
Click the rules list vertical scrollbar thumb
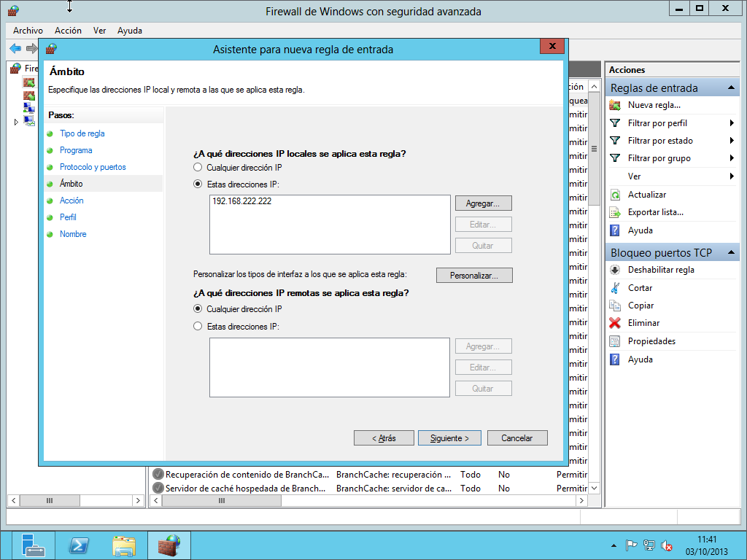[x=594, y=149]
